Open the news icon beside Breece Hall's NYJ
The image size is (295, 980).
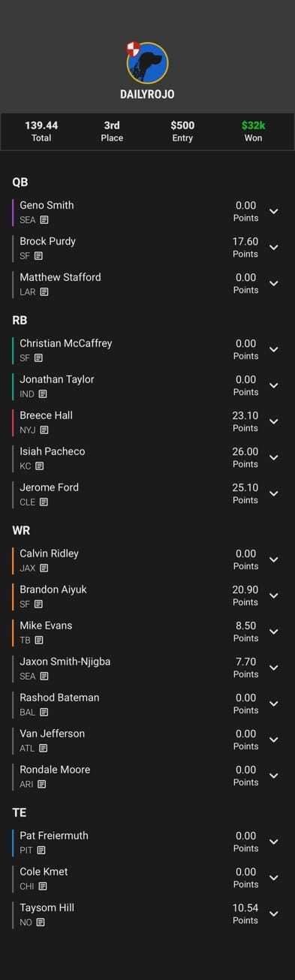pos(44,430)
